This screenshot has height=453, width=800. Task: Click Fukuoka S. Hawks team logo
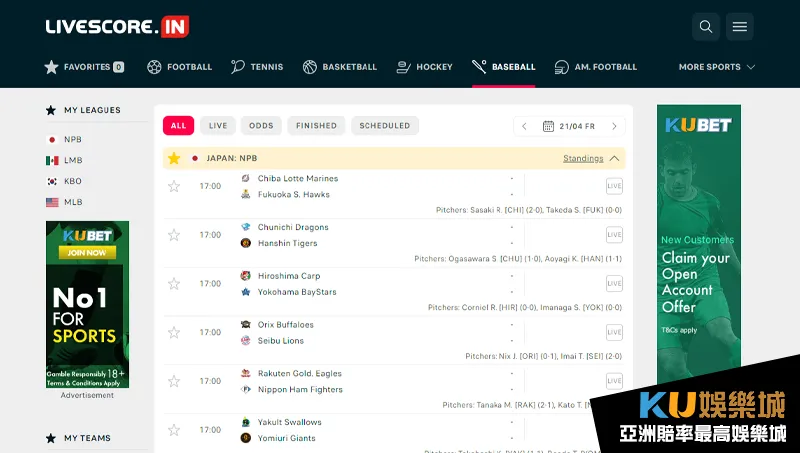click(x=245, y=194)
